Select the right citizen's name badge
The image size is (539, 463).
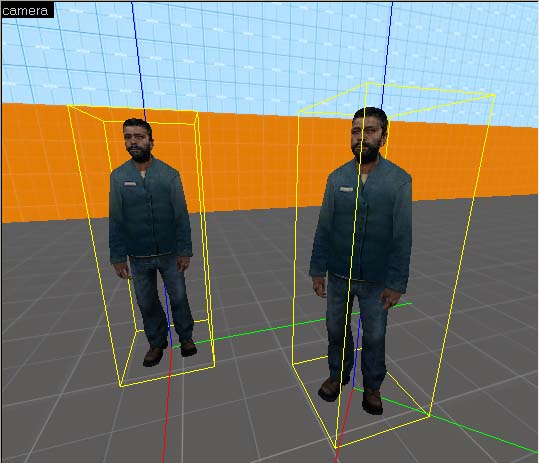tap(346, 189)
